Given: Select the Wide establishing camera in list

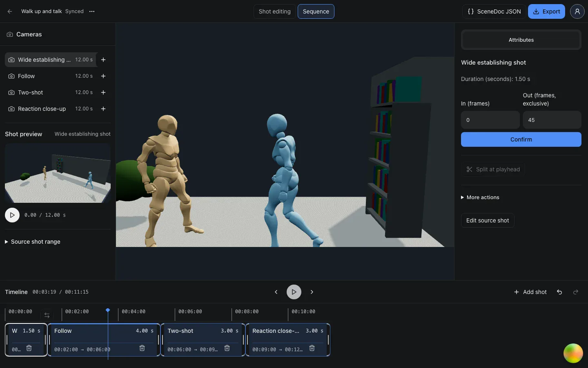Looking at the screenshot, I should click(51, 60).
